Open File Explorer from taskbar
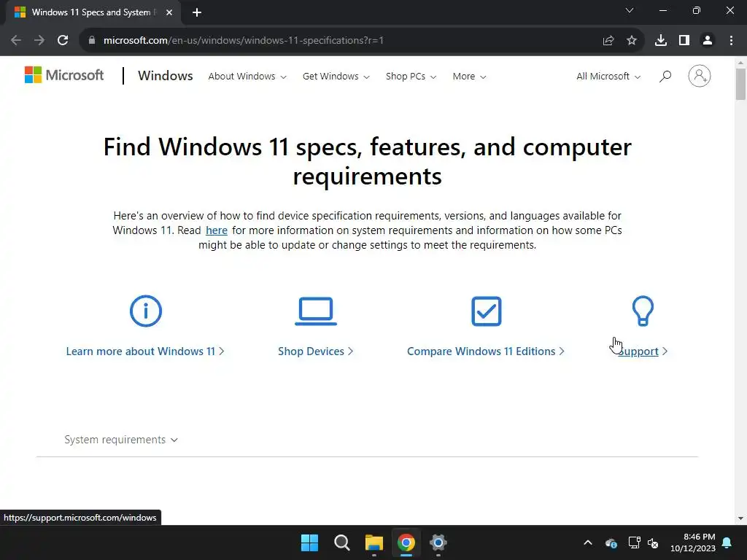Image resolution: width=747 pixels, height=560 pixels. 374,542
